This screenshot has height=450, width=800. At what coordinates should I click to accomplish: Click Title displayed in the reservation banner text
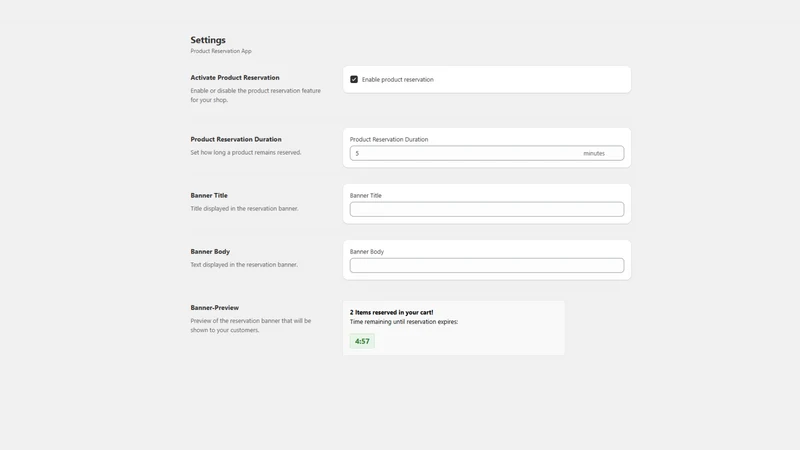click(x=244, y=209)
